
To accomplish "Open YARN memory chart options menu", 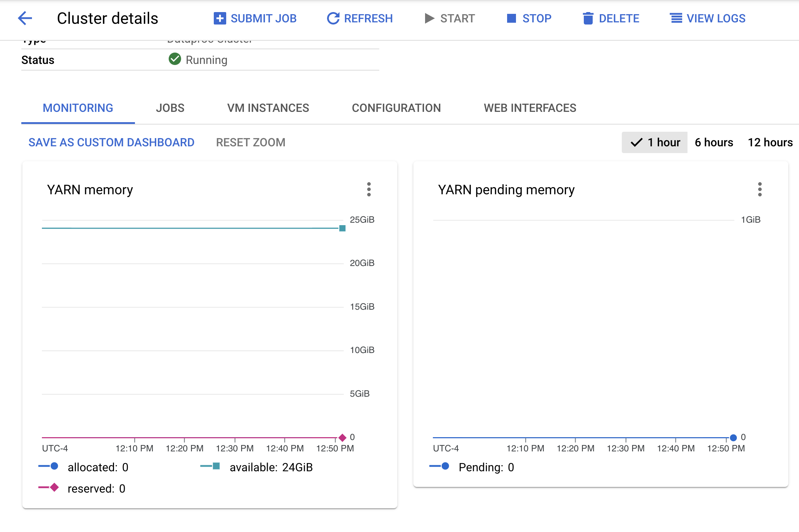I will tap(369, 189).
